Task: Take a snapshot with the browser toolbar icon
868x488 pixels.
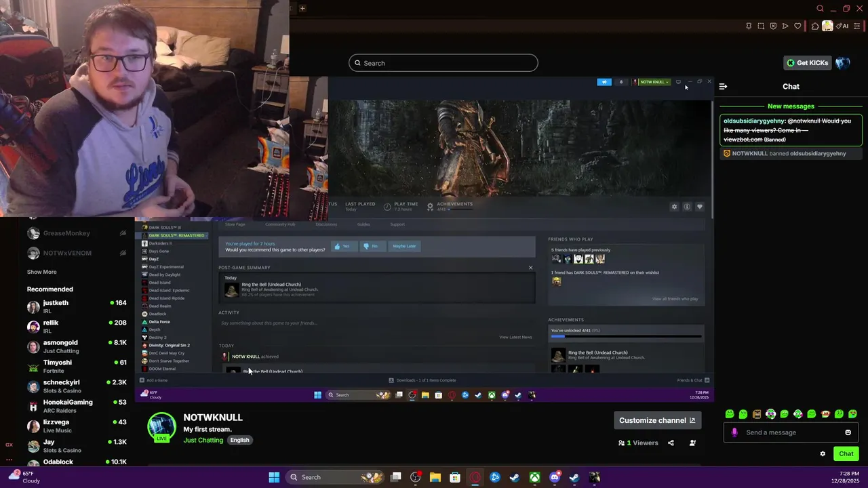Action: (761, 26)
